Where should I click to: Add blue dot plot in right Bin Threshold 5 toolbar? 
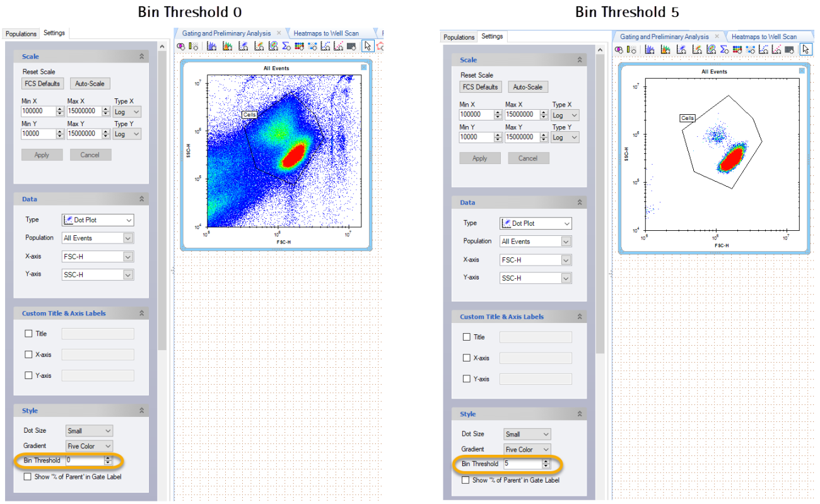pyautogui.click(x=681, y=49)
